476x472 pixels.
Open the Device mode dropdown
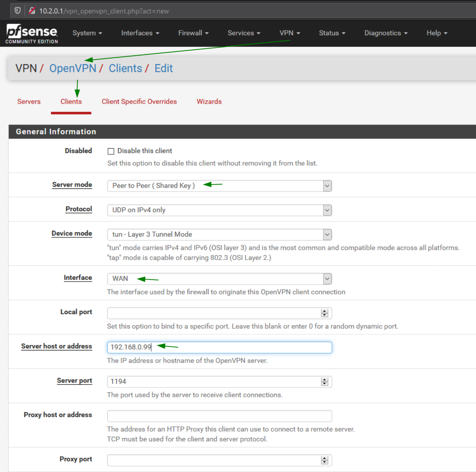point(220,235)
